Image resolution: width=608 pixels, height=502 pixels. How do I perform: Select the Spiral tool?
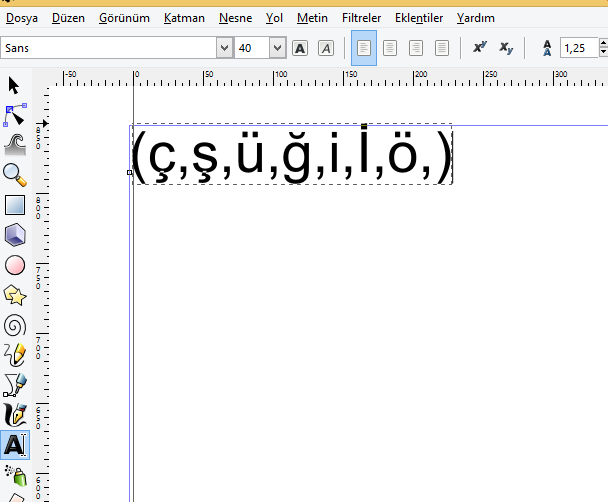(x=14, y=325)
